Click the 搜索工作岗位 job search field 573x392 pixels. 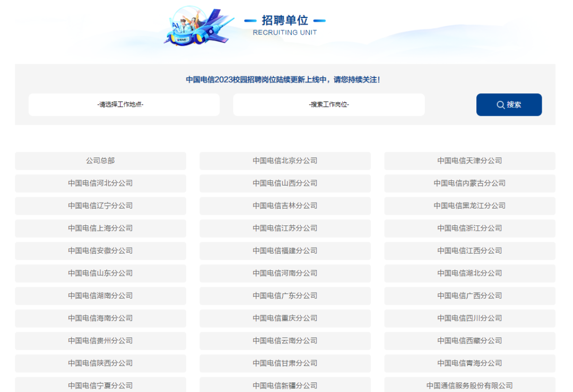[329, 104]
